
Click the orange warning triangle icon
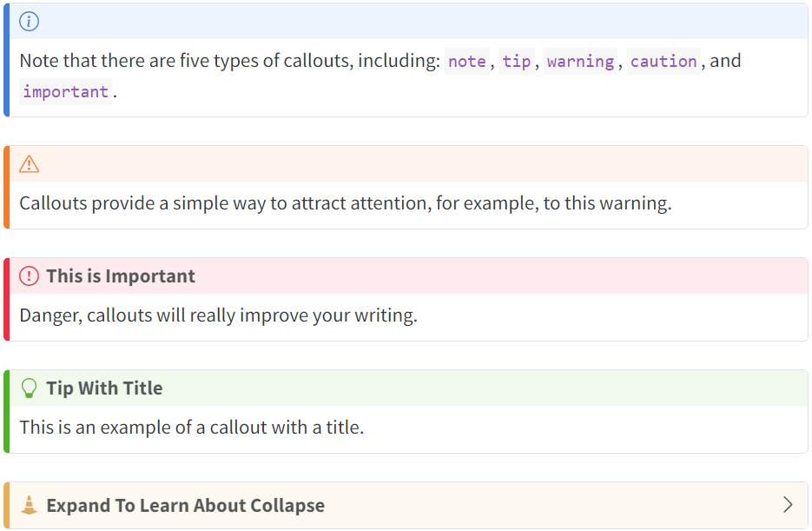point(29,163)
